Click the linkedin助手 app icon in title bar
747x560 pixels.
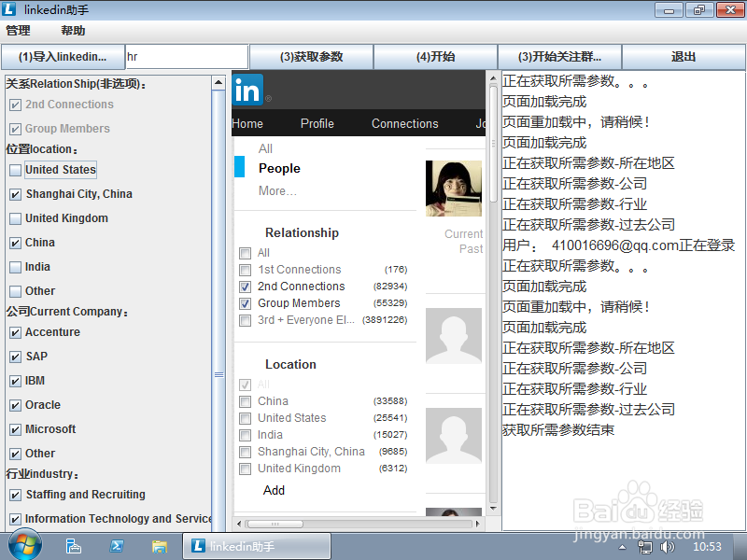coord(9,9)
